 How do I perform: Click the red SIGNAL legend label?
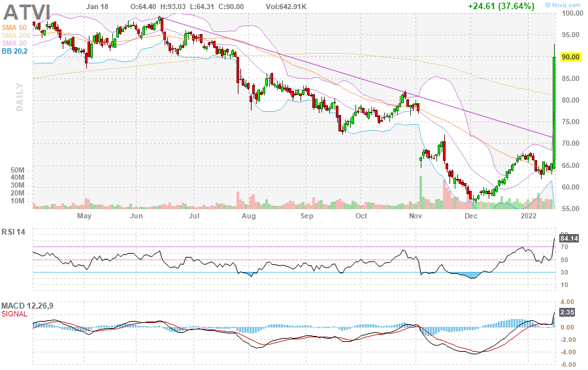14,314
